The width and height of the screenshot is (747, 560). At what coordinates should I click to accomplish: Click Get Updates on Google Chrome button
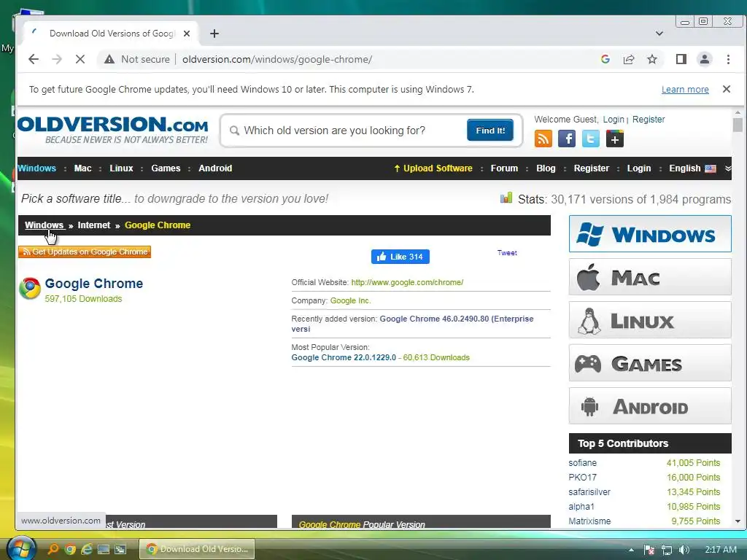click(85, 252)
